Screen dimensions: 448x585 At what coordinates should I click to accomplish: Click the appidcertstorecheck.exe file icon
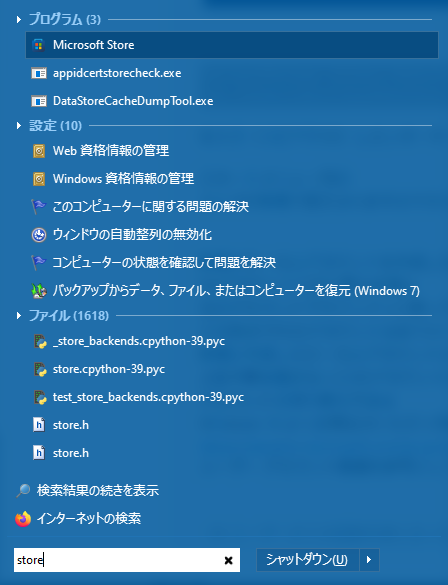(x=39, y=73)
